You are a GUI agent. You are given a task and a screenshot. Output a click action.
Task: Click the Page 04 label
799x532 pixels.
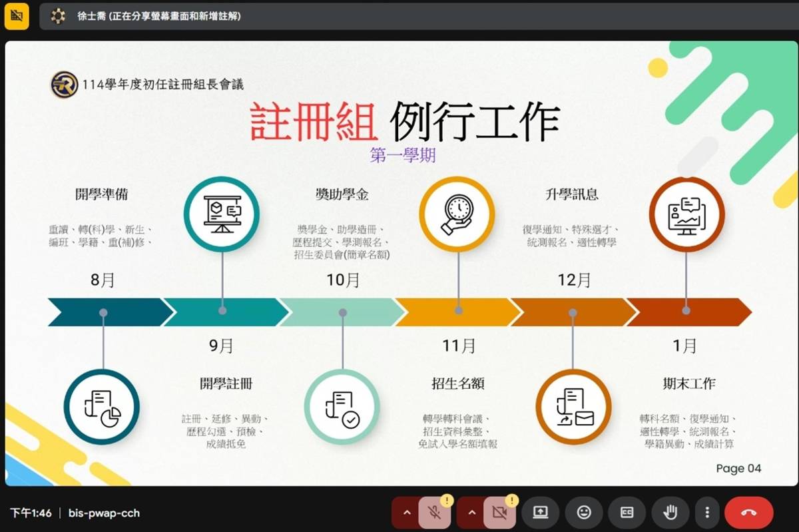738,468
